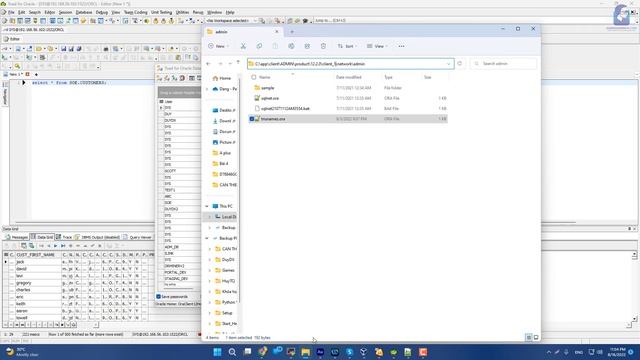Image resolution: width=640 pixels, height=360 pixels.
Task: Sort files by the Type column header
Action: click(388, 77)
